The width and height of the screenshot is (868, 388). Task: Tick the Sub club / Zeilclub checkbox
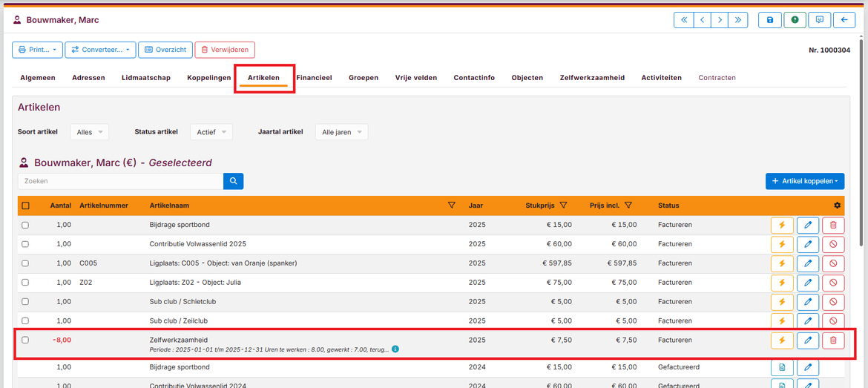click(25, 320)
